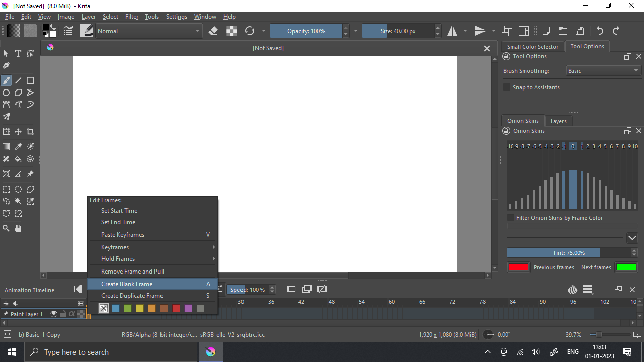
Task: Open the brush preset chooser icon
Action: pos(86,31)
